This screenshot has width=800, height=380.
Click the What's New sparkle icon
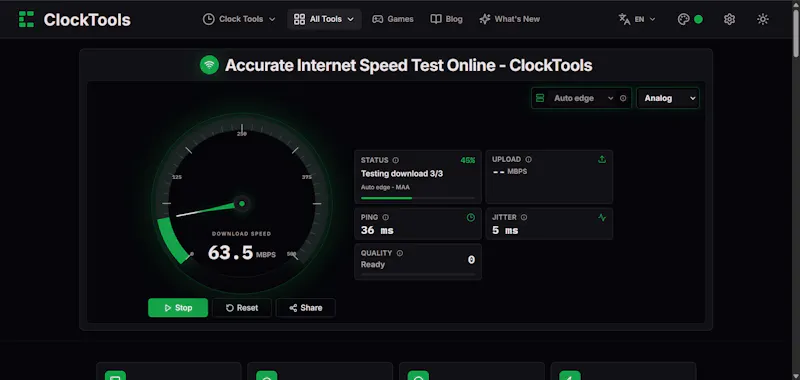pos(485,19)
